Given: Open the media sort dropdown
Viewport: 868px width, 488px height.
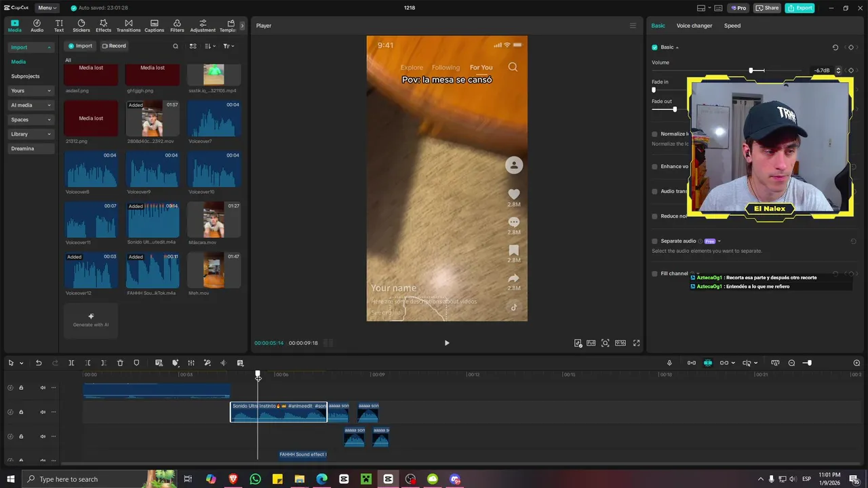Looking at the screenshot, I should point(210,46).
